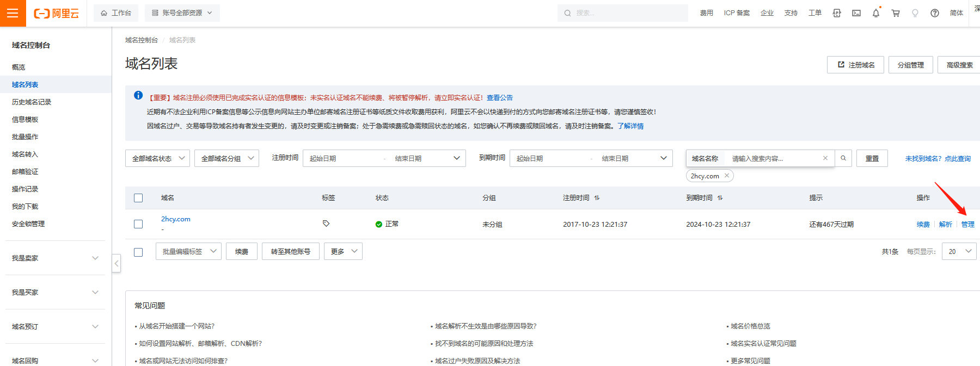This screenshot has height=366, width=980.
Task: Click the 工作台 home button
Action: (116, 13)
